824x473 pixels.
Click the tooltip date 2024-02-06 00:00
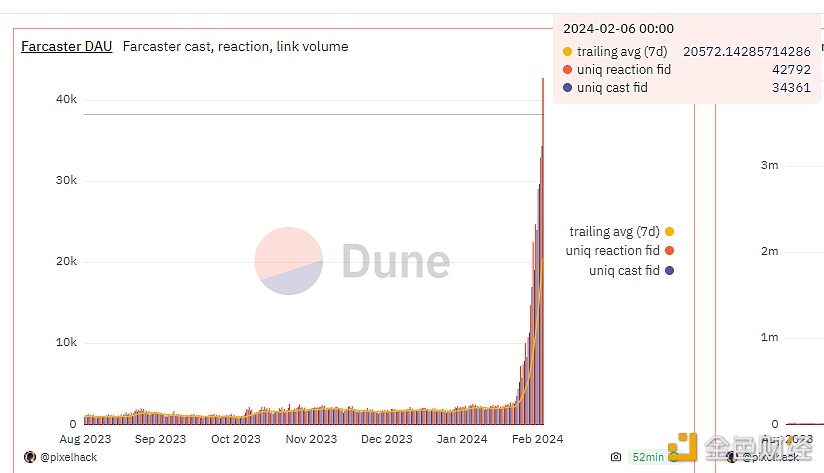coord(619,28)
